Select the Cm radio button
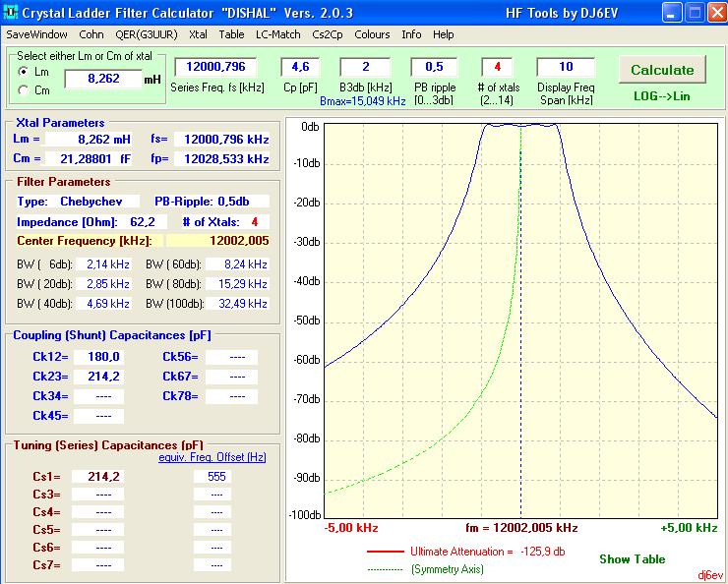Image resolution: width=728 pixels, height=584 pixels. pyautogui.click(x=24, y=90)
